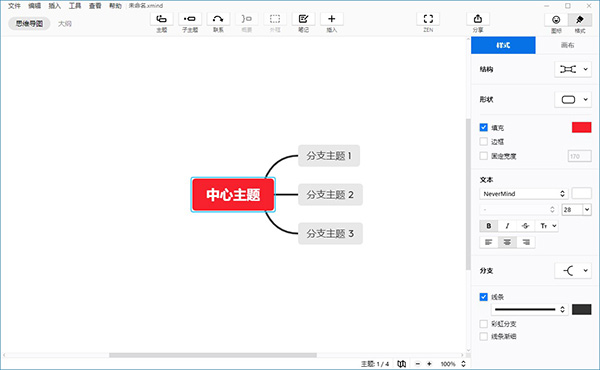Open the 插入 plus menu in the toolbar
The height and width of the screenshot is (370, 600).
coord(332,19)
